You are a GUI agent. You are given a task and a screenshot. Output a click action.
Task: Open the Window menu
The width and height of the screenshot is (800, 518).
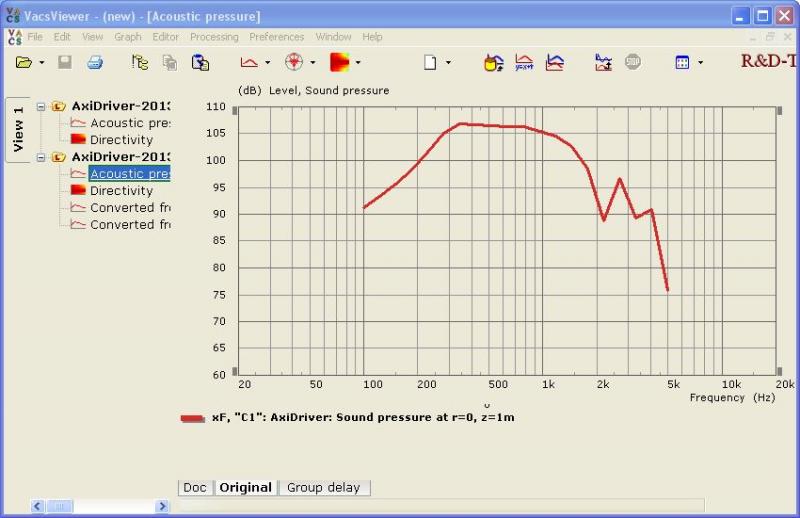pyautogui.click(x=333, y=37)
